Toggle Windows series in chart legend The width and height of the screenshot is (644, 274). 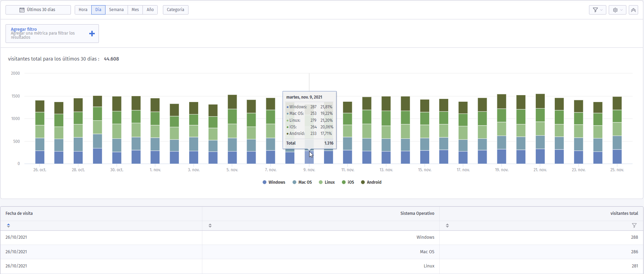click(274, 182)
